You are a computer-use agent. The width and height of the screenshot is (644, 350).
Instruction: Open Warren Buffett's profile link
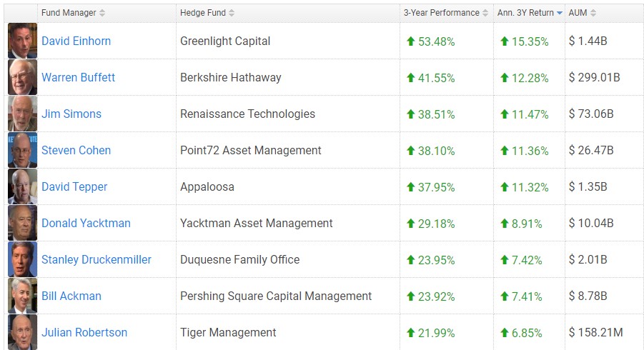[x=78, y=78]
